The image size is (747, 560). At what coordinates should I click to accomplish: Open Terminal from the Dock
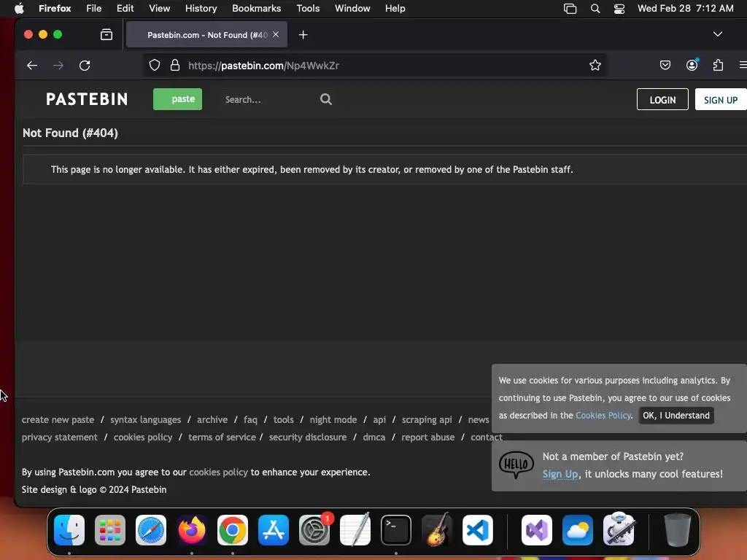[x=396, y=529]
